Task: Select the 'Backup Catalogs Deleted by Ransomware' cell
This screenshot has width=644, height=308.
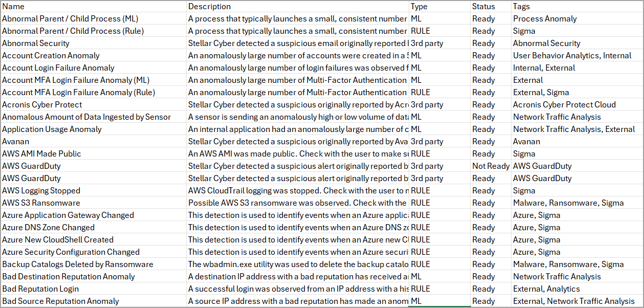Action: (x=93, y=265)
